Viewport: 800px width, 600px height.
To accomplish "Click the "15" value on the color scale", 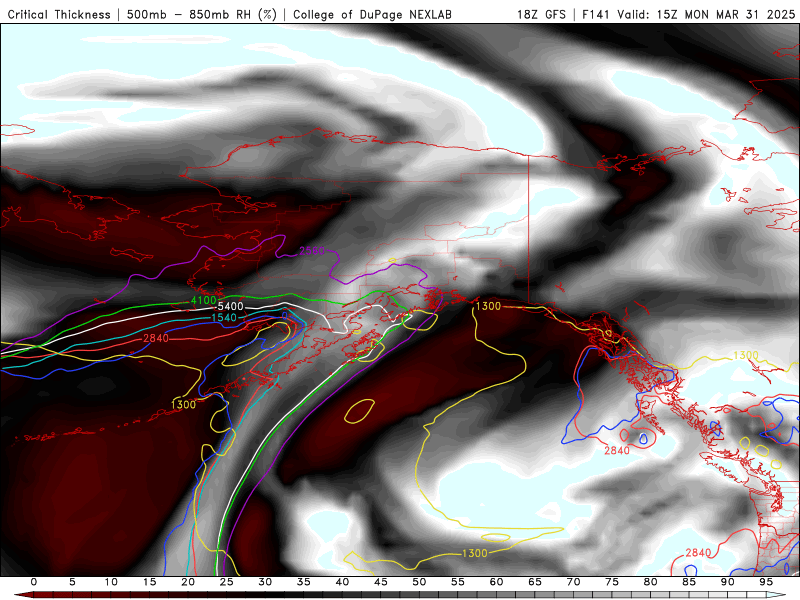I will [x=149, y=582].
